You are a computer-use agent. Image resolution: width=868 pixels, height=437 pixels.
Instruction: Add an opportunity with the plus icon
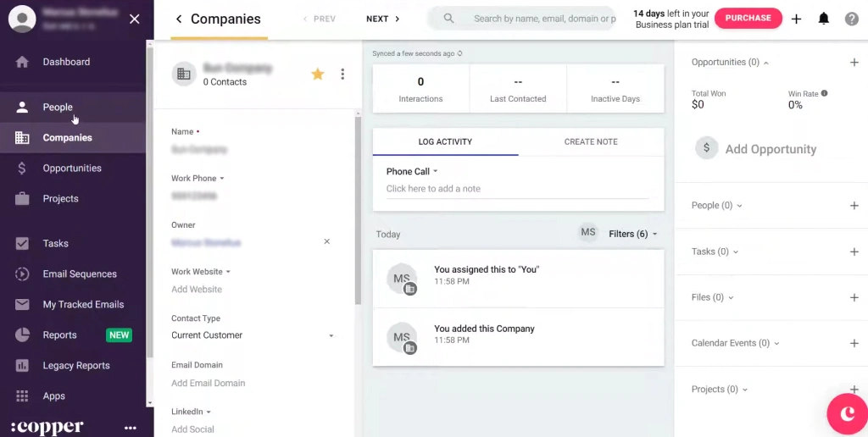click(854, 63)
